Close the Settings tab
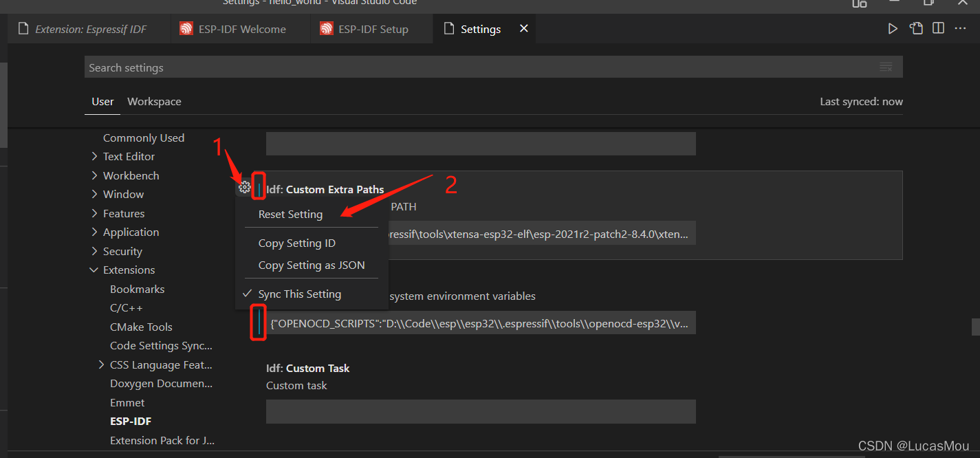This screenshot has height=458, width=980. (524, 29)
